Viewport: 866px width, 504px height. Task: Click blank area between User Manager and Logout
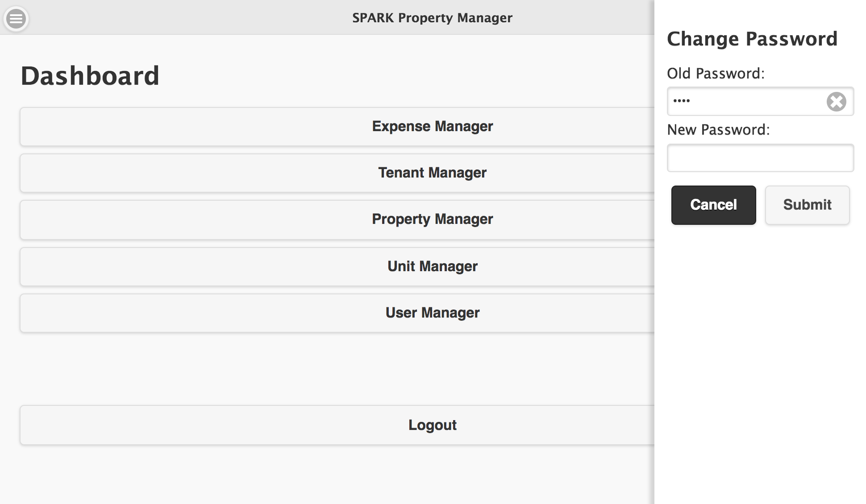[337, 369]
